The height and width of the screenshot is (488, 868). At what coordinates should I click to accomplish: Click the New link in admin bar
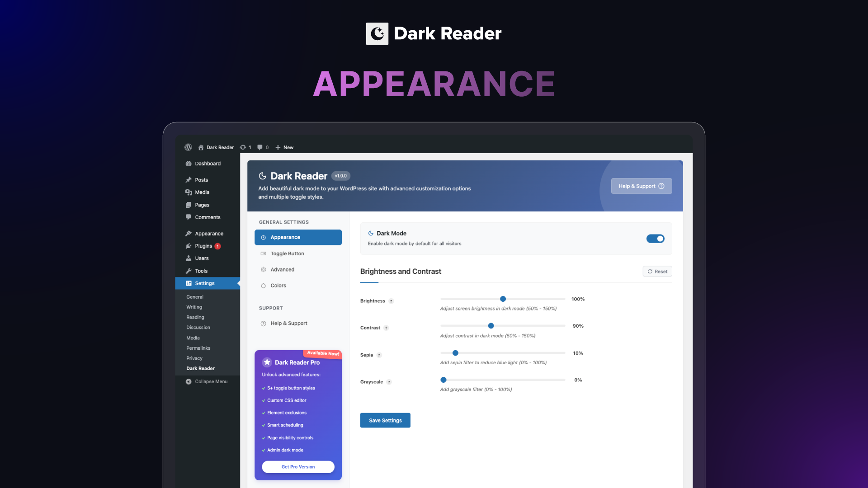(288, 147)
